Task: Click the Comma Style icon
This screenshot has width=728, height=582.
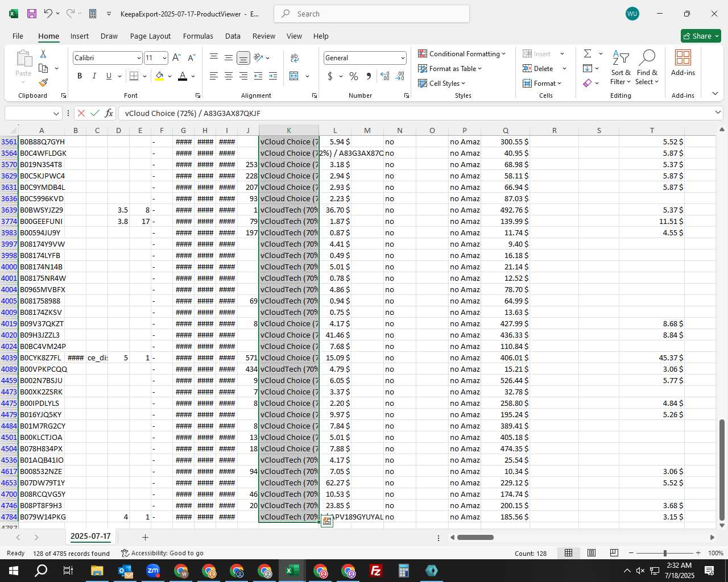Action: 369,76
